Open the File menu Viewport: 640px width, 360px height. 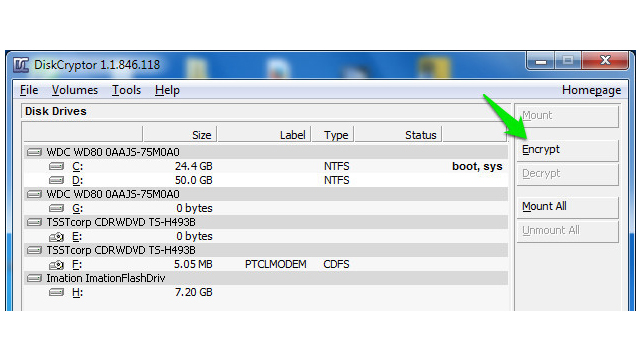[29, 90]
